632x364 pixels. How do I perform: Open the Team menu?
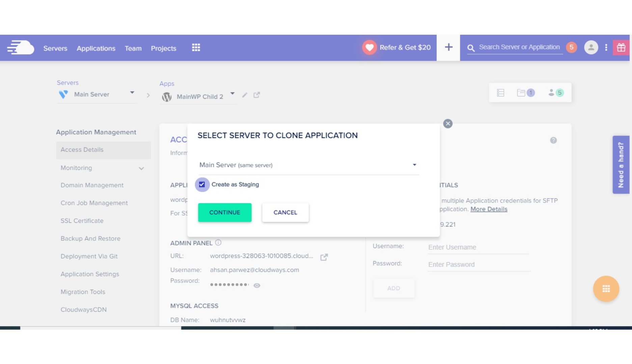coord(133,48)
